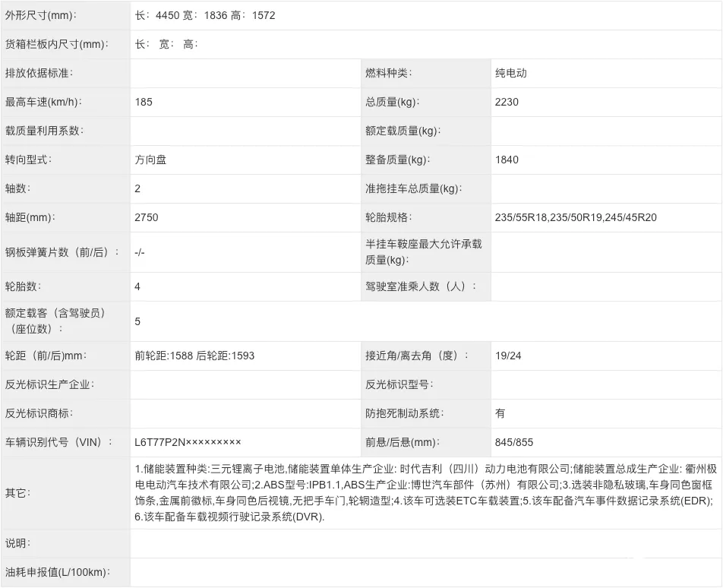Select the top speed value 185
Image resolution: width=723 pixels, height=588 pixels.
tap(144, 102)
